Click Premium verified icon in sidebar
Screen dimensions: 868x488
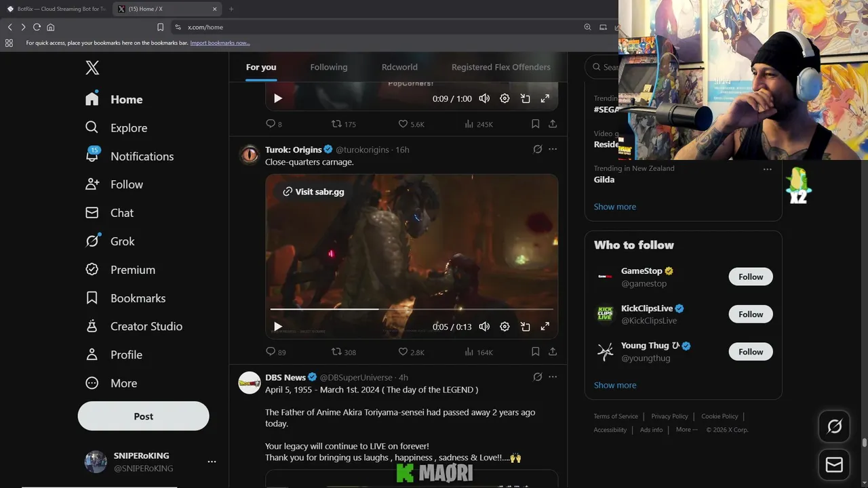tap(92, 270)
